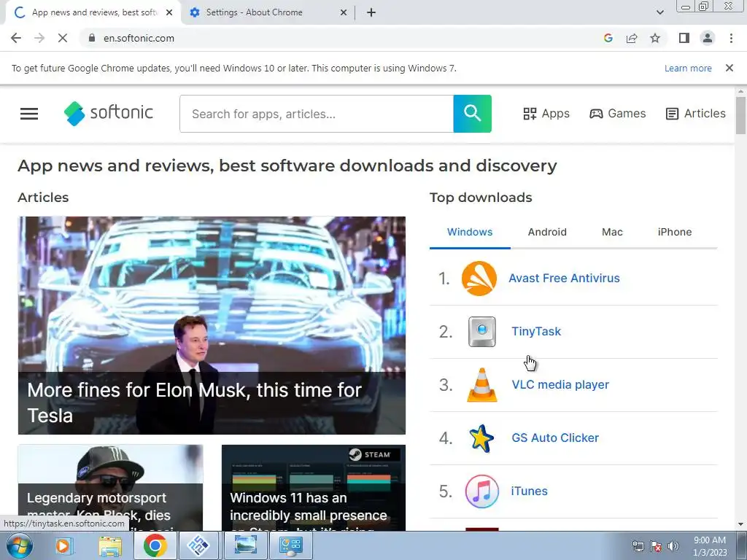Click Chrome icon in the taskbar
The height and width of the screenshot is (560, 747).
[x=155, y=545]
